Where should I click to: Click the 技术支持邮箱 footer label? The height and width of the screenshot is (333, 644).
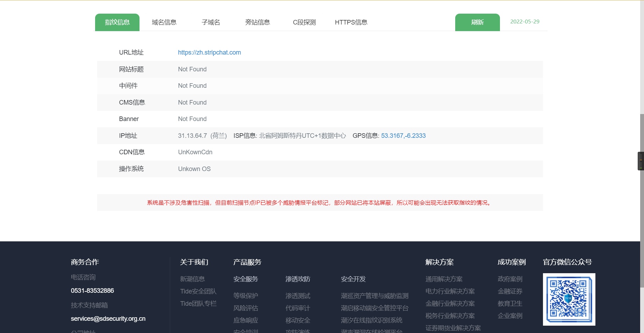tap(89, 305)
